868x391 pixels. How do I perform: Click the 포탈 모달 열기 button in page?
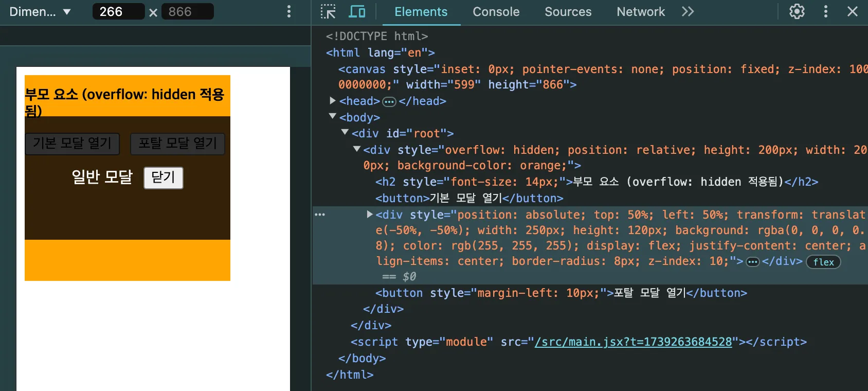(177, 144)
